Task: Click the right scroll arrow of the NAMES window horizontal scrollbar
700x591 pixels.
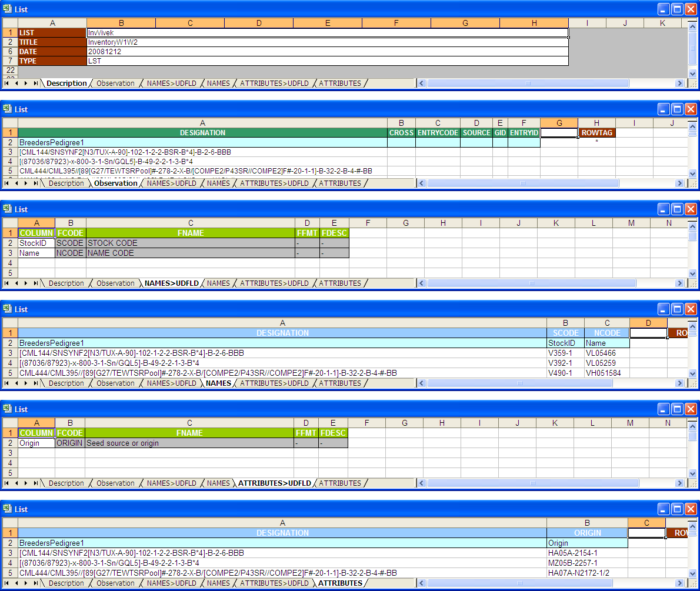Action: (680, 383)
